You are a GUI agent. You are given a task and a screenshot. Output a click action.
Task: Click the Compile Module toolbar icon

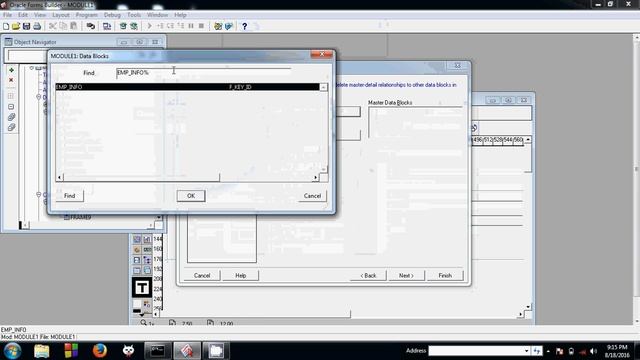point(123,26)
